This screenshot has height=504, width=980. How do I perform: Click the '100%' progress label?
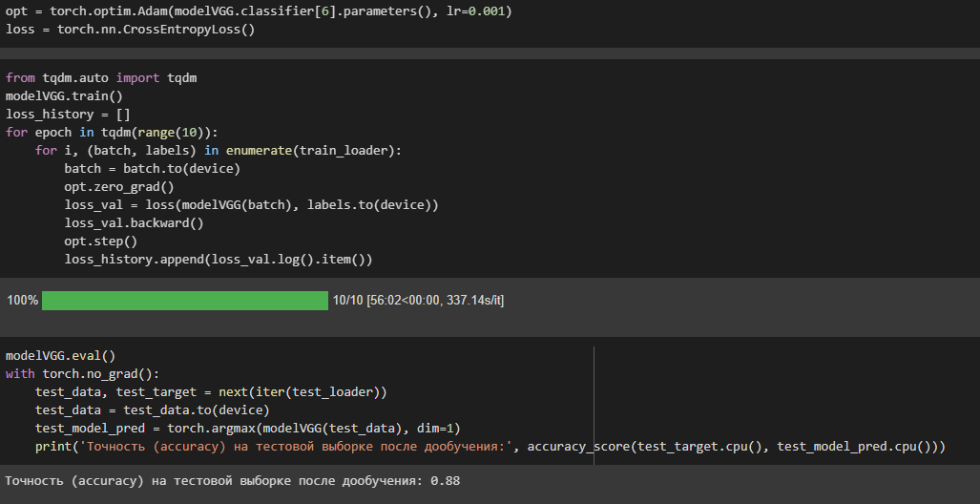point(23,301)
